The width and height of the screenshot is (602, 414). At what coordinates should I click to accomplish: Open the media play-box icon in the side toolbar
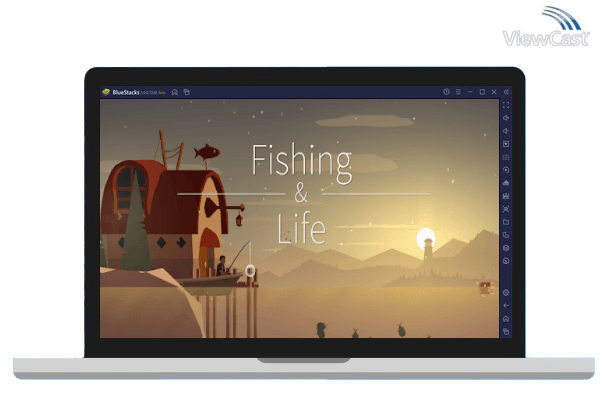[x=506, y=144]
